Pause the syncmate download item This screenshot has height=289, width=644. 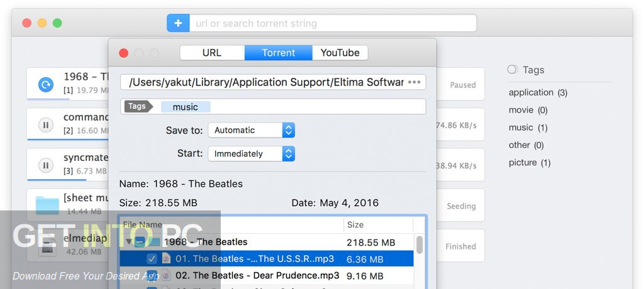[45, 165]
